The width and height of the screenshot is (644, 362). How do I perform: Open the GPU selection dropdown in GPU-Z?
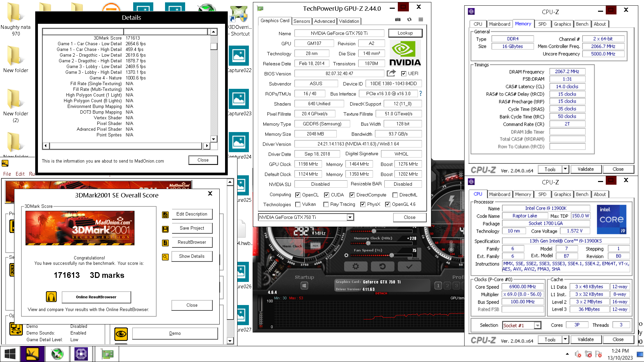pos(350,218)
